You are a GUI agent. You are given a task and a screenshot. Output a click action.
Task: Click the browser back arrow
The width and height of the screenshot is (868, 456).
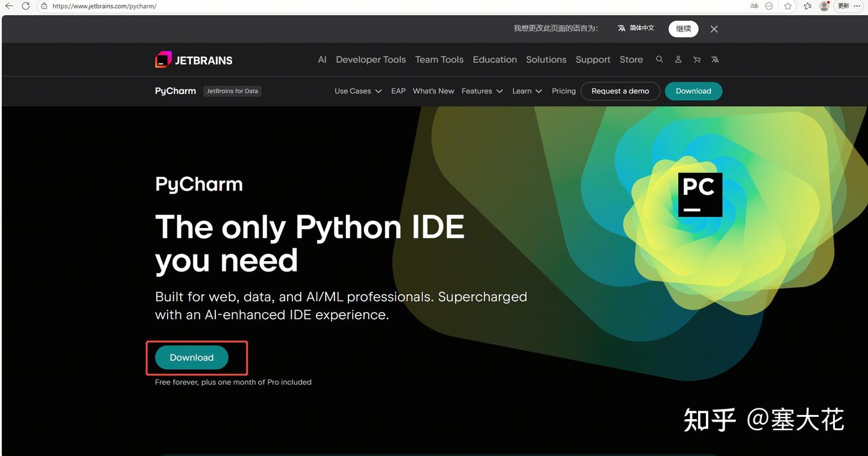pyautogui.click(x=9, y=6)
